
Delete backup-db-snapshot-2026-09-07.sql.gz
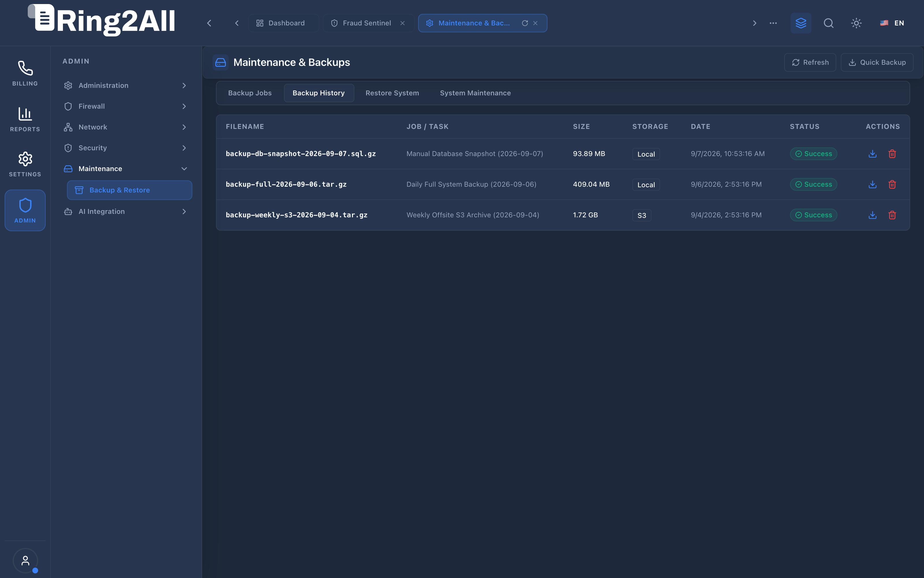(x=892, y=154)
